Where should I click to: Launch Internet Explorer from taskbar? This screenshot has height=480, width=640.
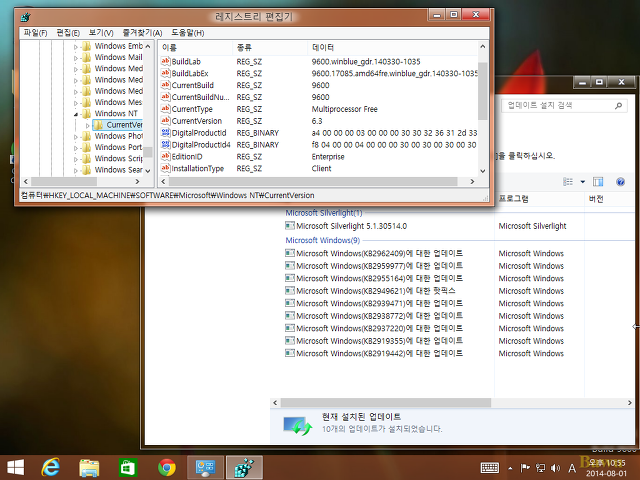pyautogui.click(x=51, y=467)
